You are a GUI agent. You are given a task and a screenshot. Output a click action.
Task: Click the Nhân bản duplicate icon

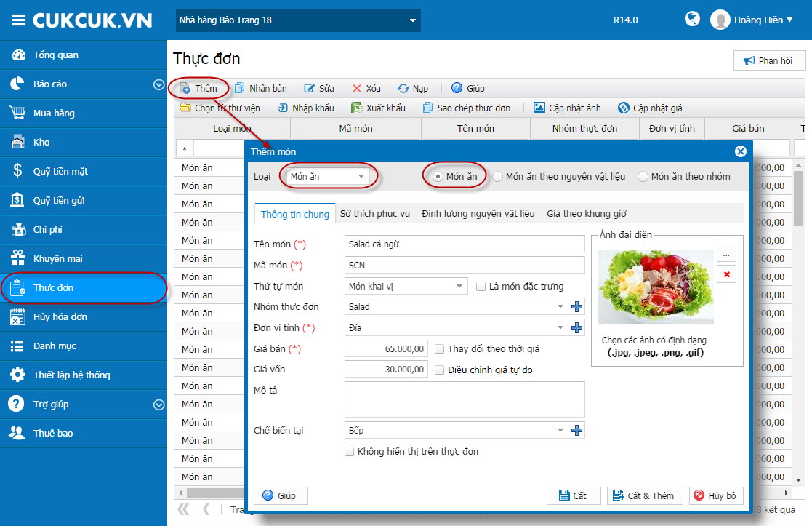(239, 88)
